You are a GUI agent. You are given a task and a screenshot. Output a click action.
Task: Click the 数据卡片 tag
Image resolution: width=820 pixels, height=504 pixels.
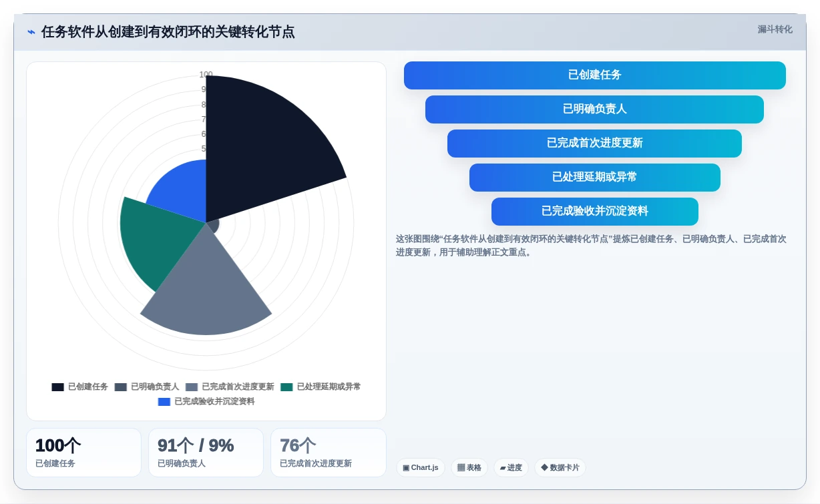[x=560, y=468]
